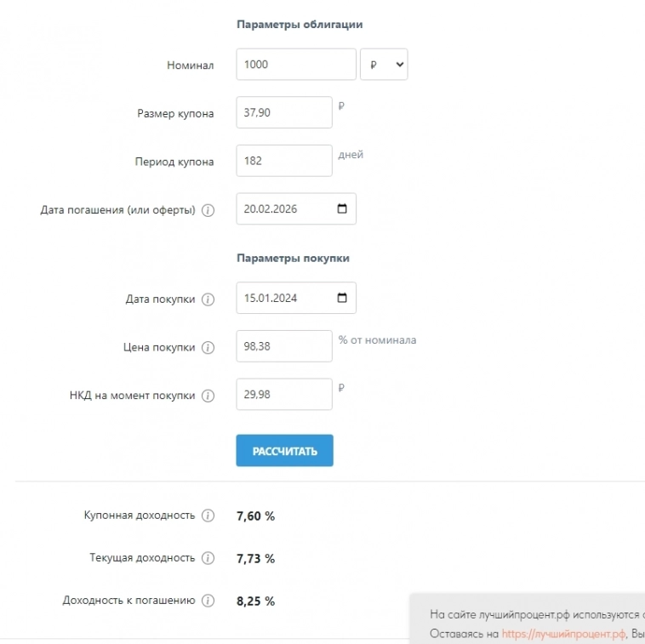Click info icon beside Текущая доходность
The width and height of the screenshot is (645, 644).
tap(208, 559)
